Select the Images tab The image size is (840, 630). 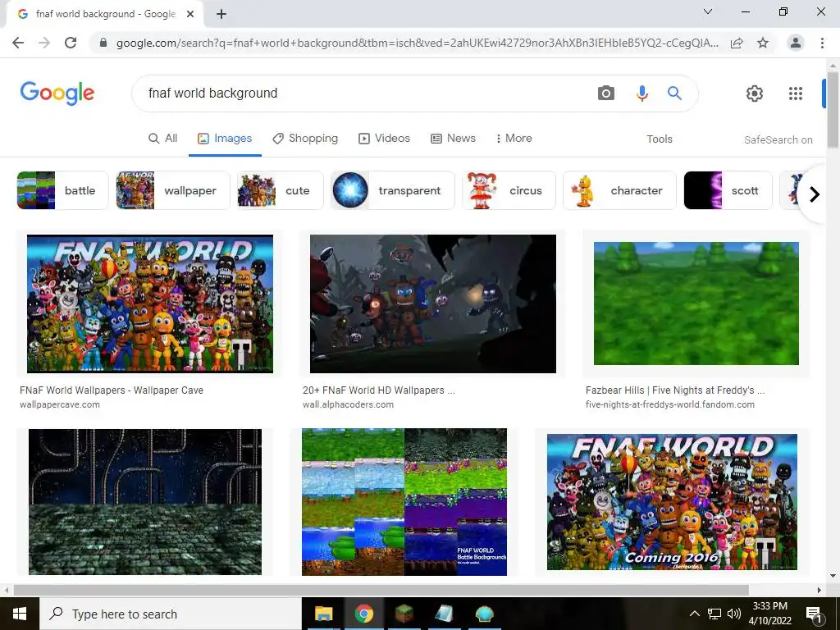[225, 138]
